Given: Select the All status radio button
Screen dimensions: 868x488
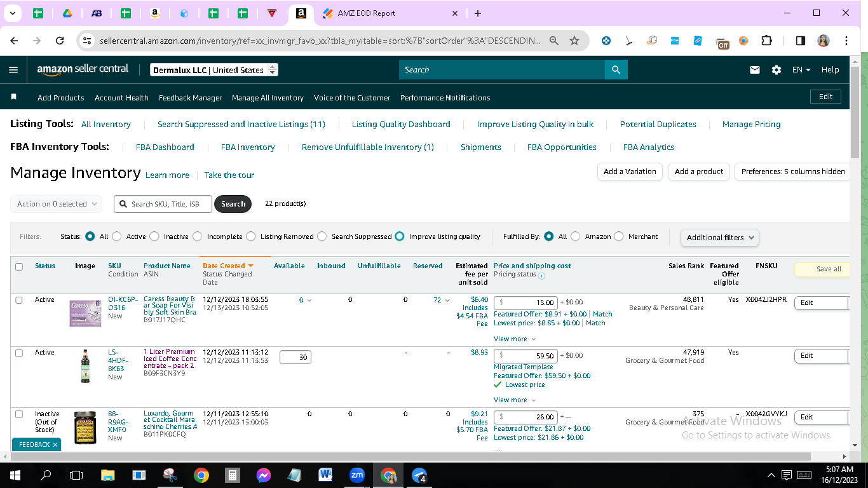Looking at the screenshot, I should [x=90, y=236].
